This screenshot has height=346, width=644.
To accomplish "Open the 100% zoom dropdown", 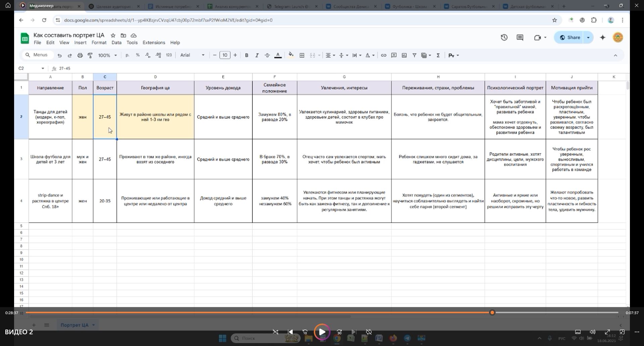I will [107, 55].
